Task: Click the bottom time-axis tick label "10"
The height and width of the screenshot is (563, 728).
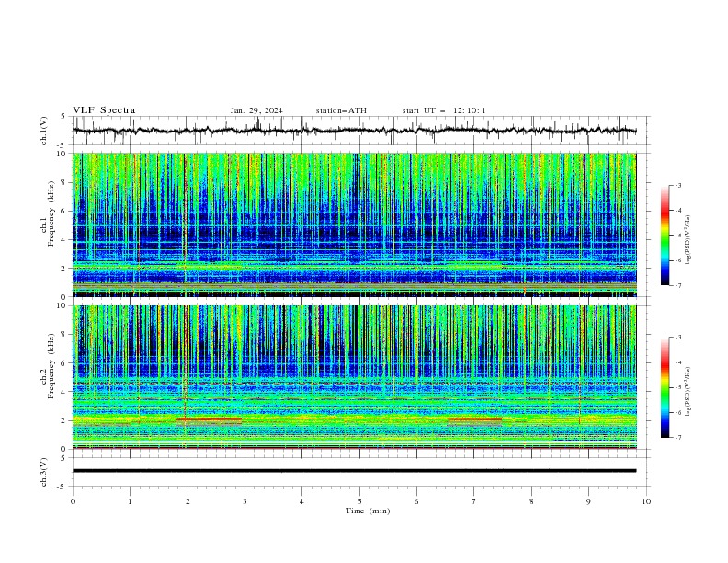Action: click(646, 501)
